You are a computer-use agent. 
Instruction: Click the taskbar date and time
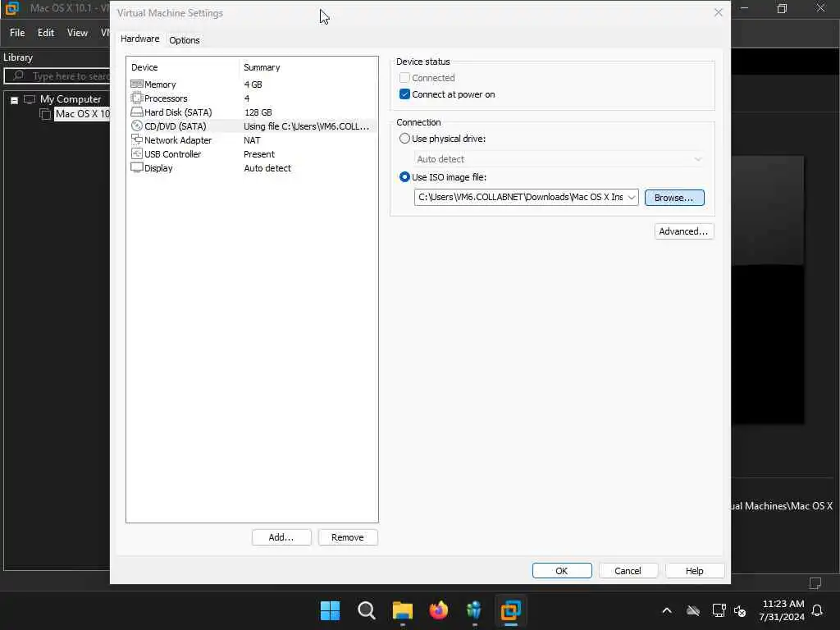point(782,610)
